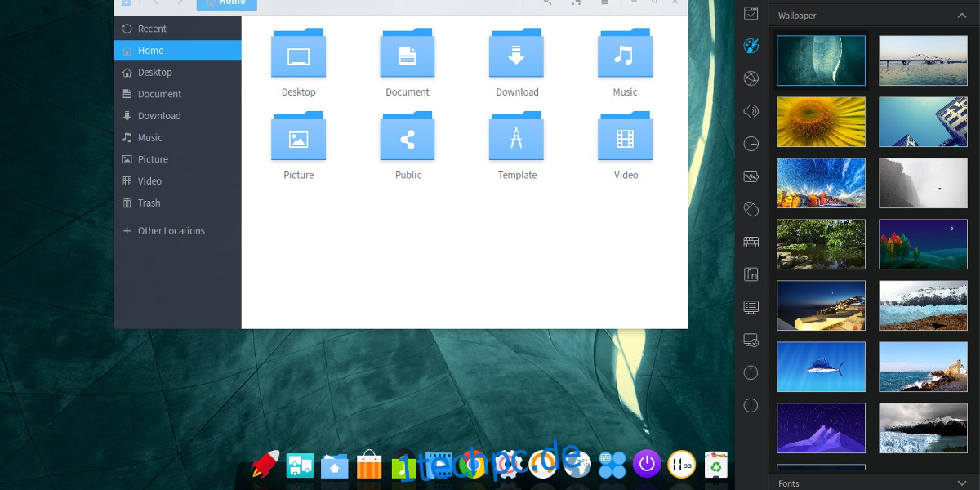Go to Desktop in the sidebar
Viewport: 980px width, 490px height.
(177, 72)
